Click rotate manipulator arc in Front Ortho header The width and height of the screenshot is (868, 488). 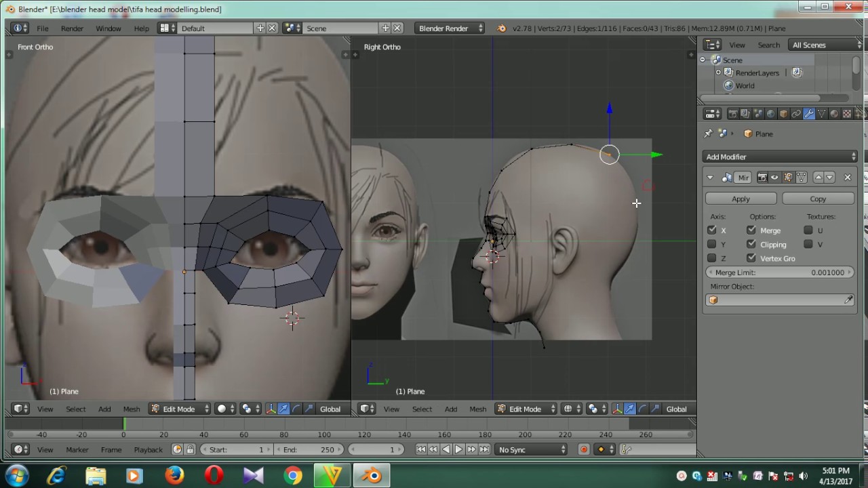(x=296, y=409)
